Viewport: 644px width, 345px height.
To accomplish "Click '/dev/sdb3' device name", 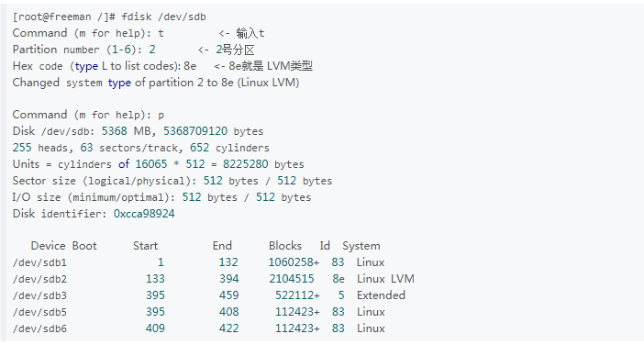I will 39,295.
